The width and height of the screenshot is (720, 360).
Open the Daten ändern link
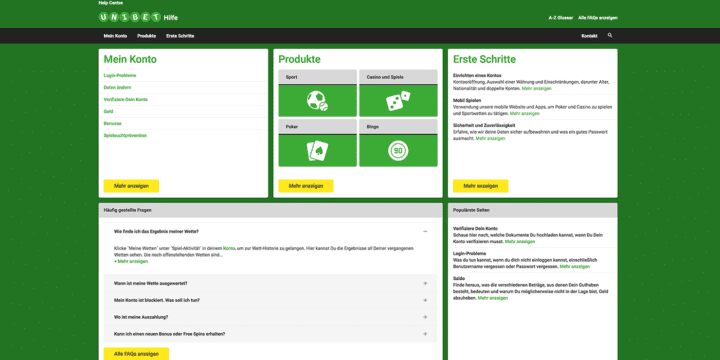tap(118, 87)
